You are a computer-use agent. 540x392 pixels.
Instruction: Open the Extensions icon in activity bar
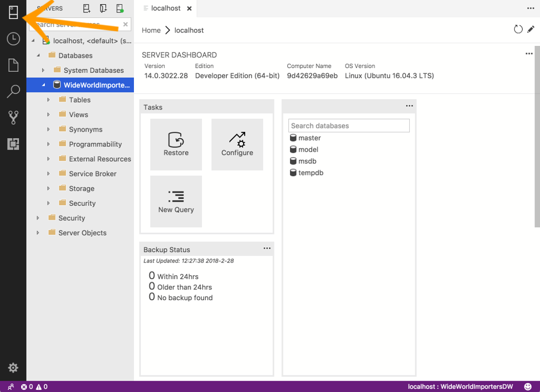(x=13, y=144)
